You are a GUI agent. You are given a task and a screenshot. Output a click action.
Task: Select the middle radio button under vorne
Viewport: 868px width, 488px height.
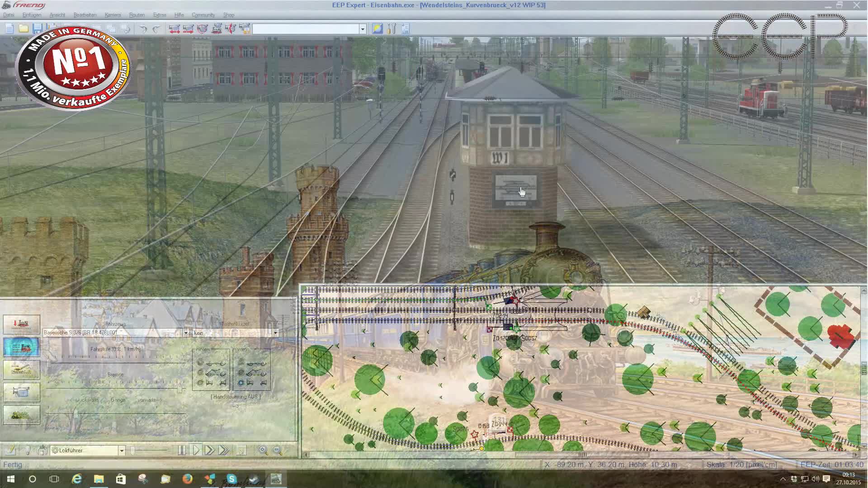[241, 373]
